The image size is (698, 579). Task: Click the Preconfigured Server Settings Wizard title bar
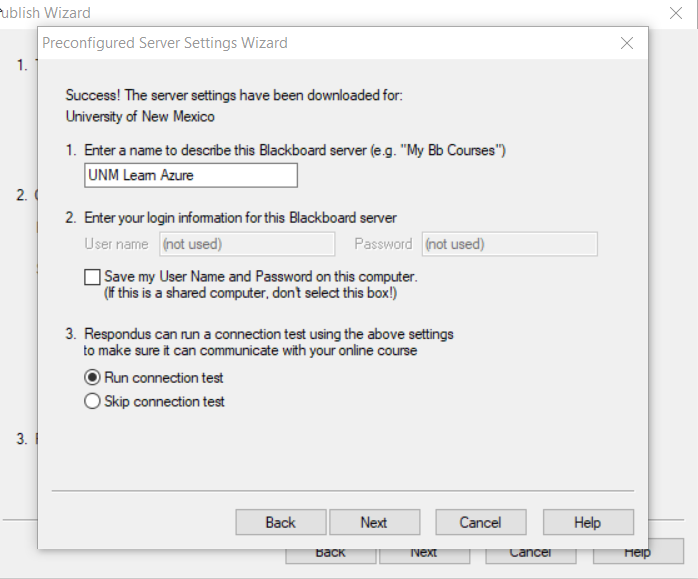tap(300, 43)
